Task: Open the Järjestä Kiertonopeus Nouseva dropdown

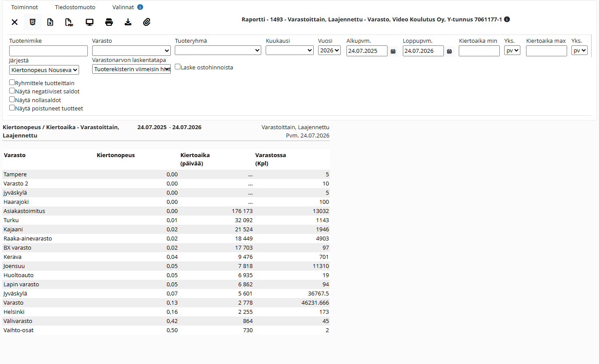Action: (x=44, y=70)
